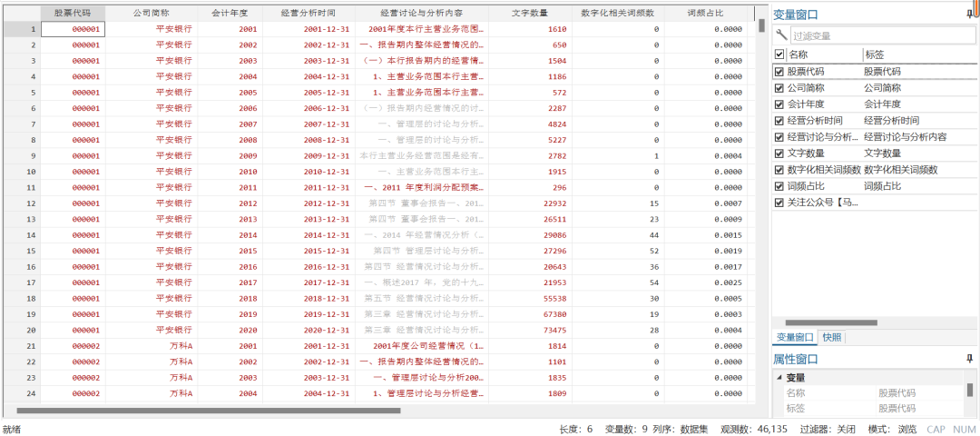Screen dimensions: 980x436
Task: Select row number 21 header
Action: tap(21, 346)
